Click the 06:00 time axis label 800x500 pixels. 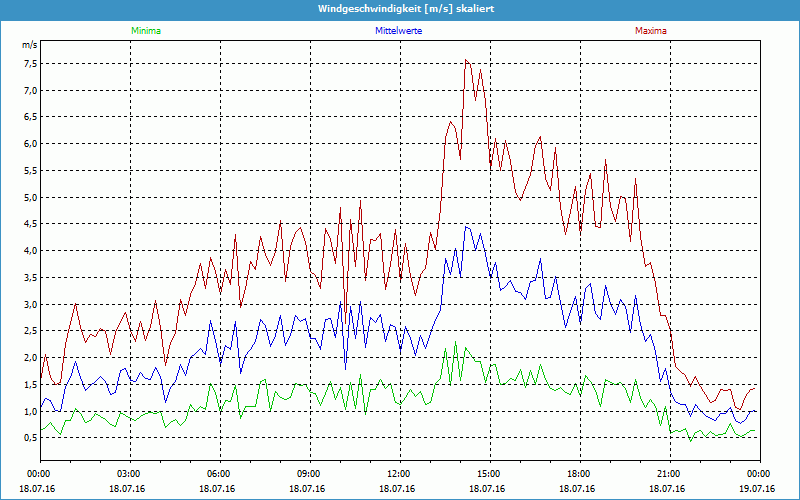coord(220,474)
